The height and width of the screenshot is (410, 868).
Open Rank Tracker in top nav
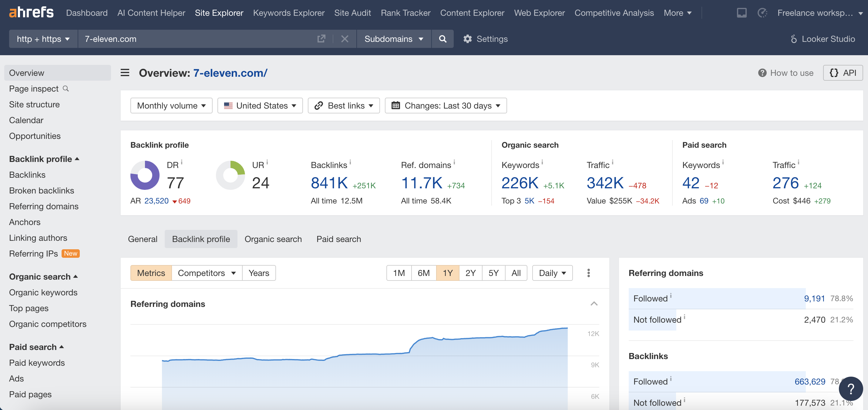click(x=405, y=13)
